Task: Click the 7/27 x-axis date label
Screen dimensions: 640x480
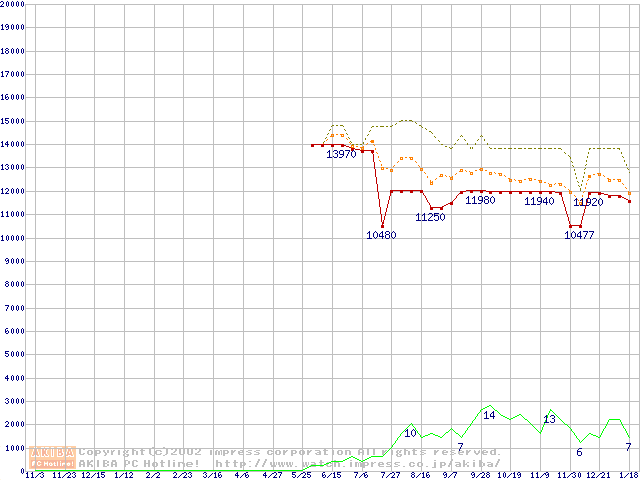Action: 391,475
